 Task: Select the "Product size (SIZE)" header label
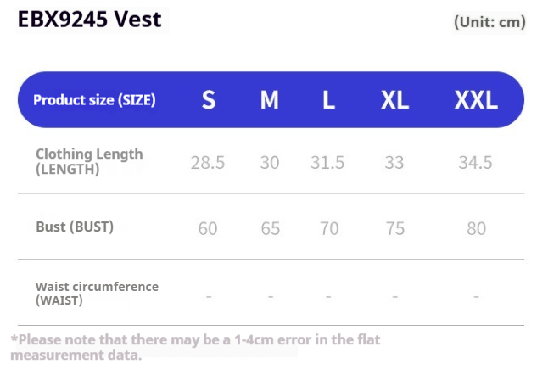click(x=94, y=100)
